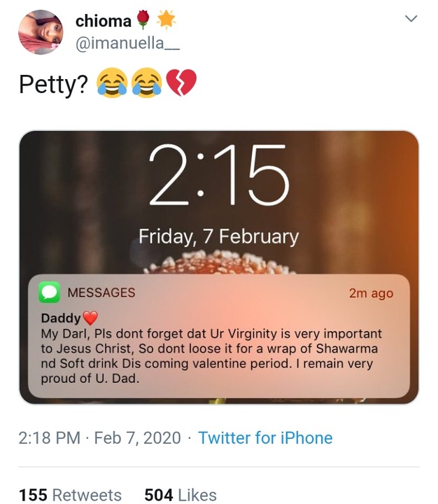Click the rose emoji beside chioma
This screenshot has height=504, width=438.
143,21
